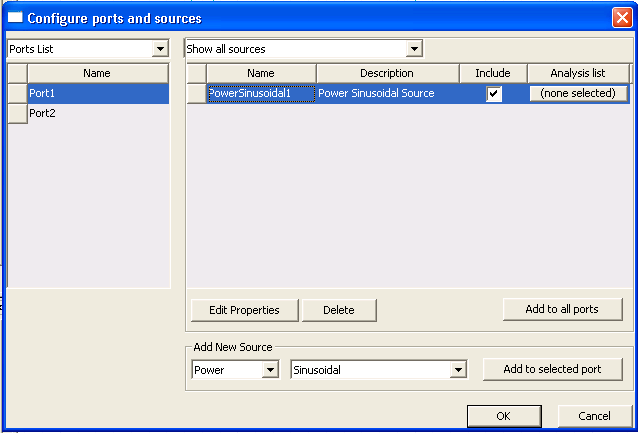Open the Ports List dropdown
638x433 pixels.
161,49
